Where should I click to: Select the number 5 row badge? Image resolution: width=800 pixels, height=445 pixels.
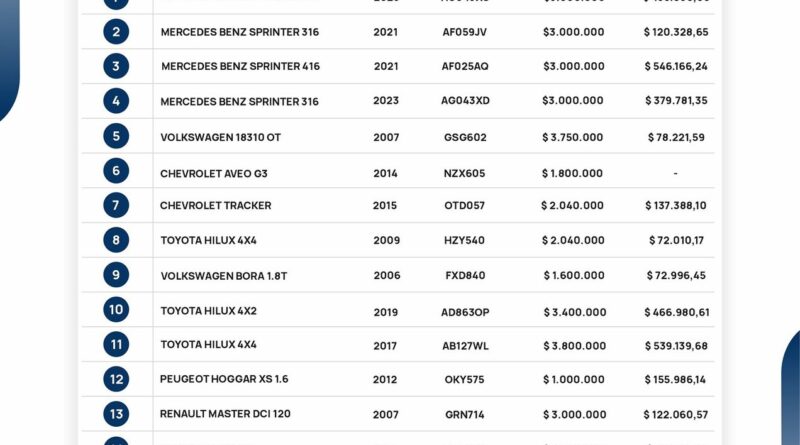click(116, 136)
